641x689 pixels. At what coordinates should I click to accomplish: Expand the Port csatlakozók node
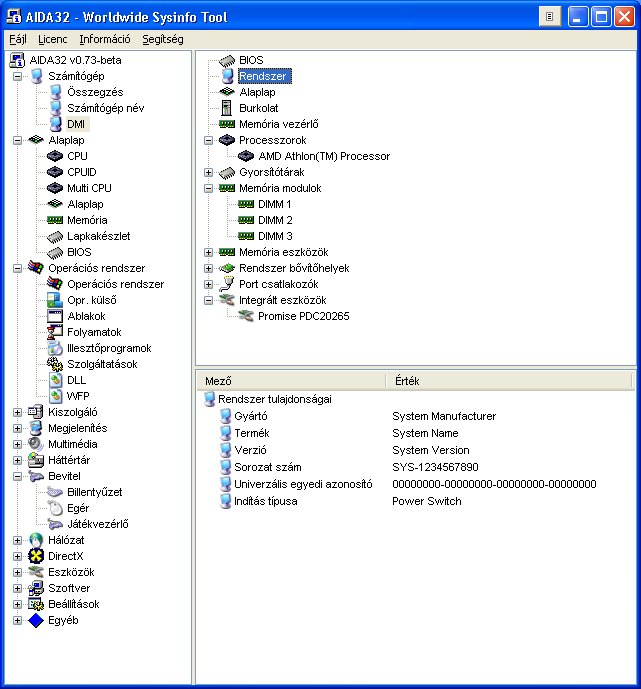tap(209, 284)
